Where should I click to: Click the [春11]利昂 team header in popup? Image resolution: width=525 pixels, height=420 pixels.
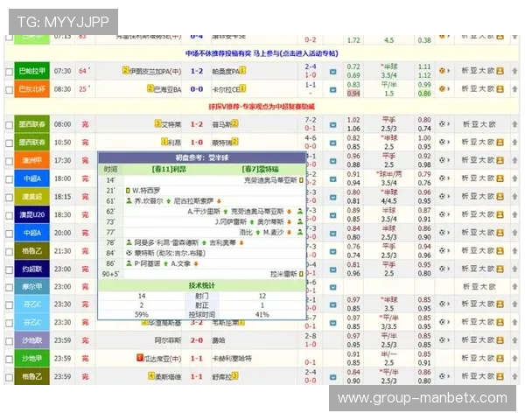169,169
